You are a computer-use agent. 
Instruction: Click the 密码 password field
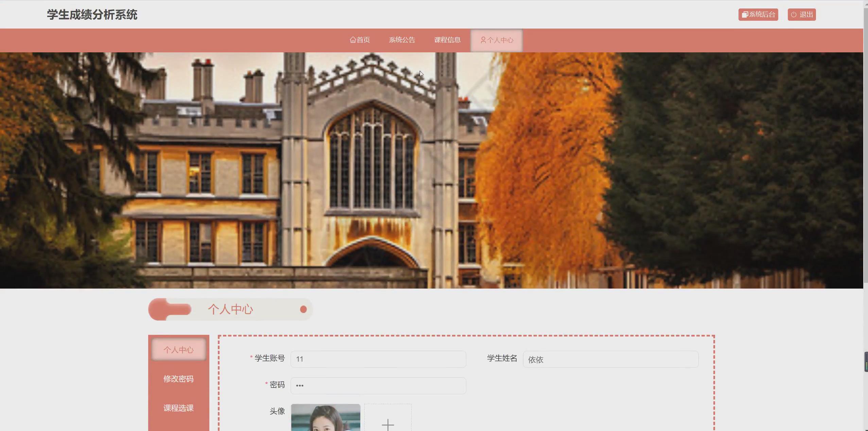tap(378, 385)
